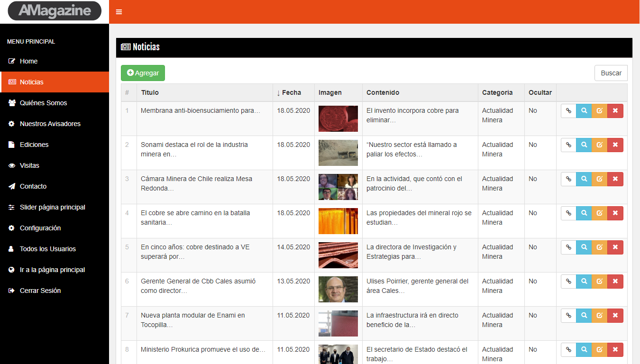Click the Buscar button

[611, 73]
